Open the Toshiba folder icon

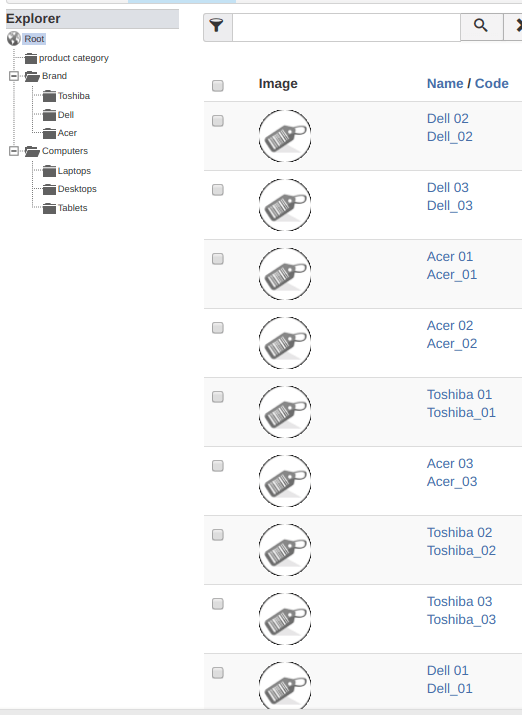point(49,96)
